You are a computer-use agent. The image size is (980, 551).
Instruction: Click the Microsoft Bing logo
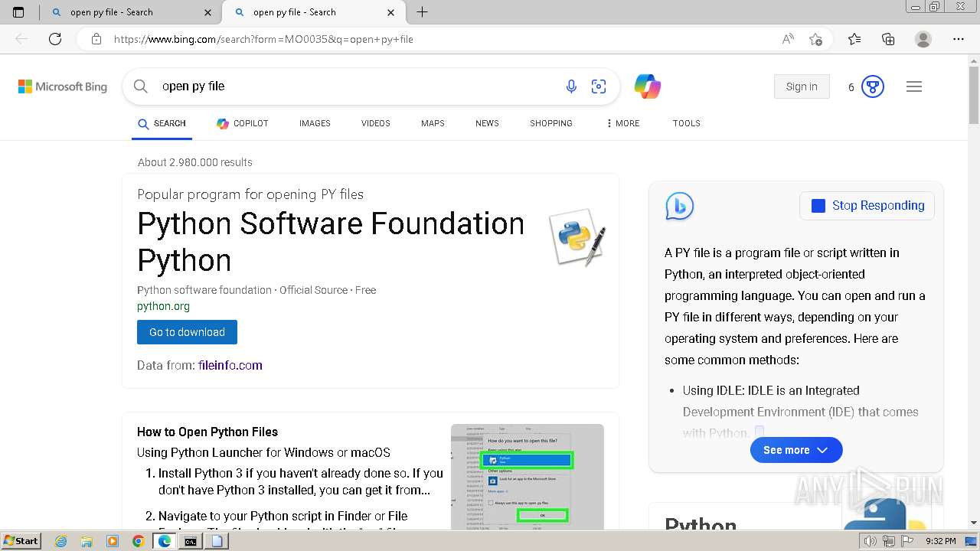[x=63, y=86]
